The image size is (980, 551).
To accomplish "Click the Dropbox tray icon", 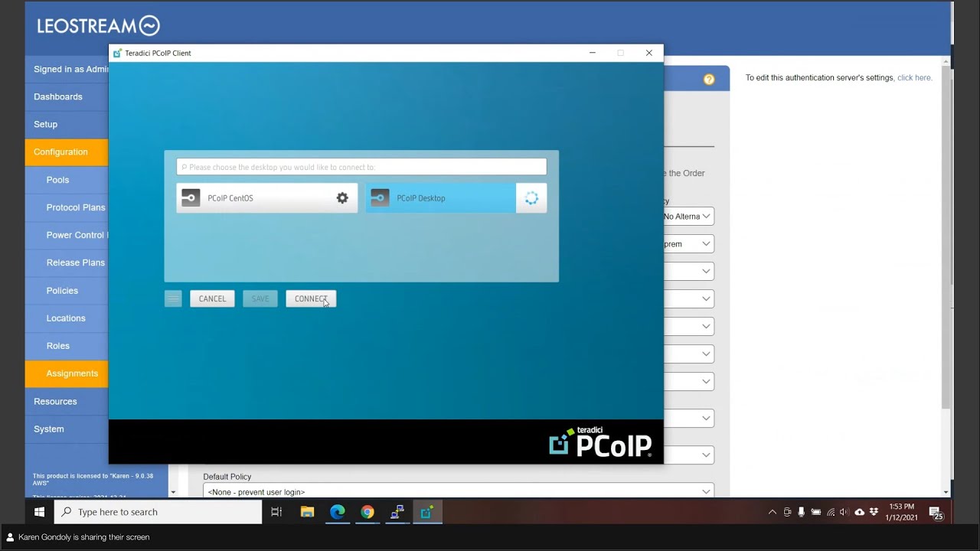I will 874,512.
